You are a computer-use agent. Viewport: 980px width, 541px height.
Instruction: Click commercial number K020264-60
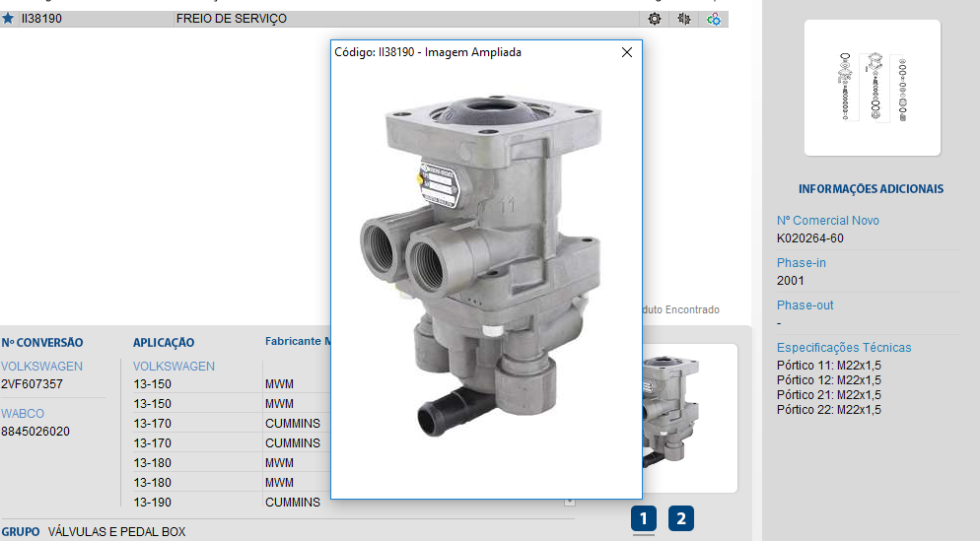pos(810,238)
